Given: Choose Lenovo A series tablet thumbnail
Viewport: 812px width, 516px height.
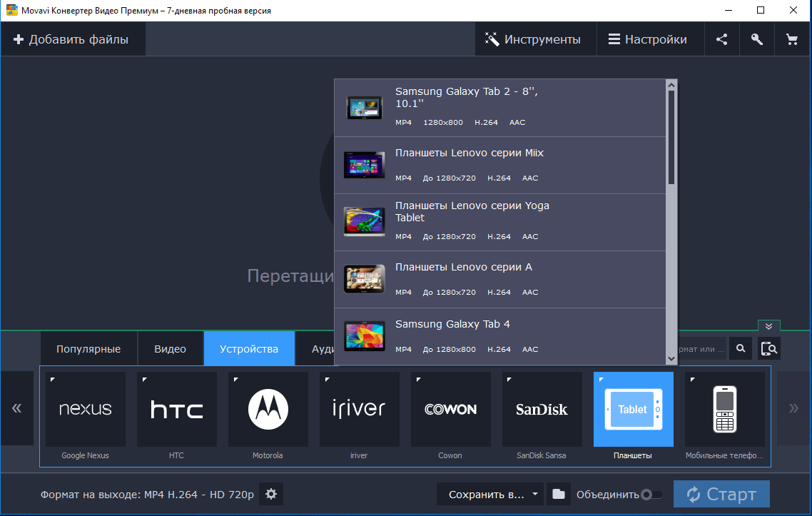Looking at the screenshot, I should [x=365, y=279].
